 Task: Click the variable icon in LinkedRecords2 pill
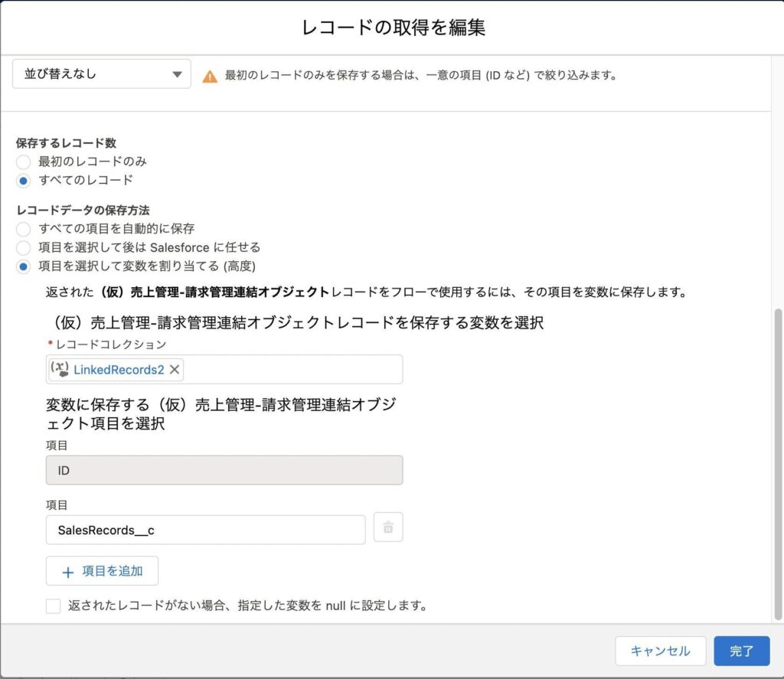click(60, 369)
